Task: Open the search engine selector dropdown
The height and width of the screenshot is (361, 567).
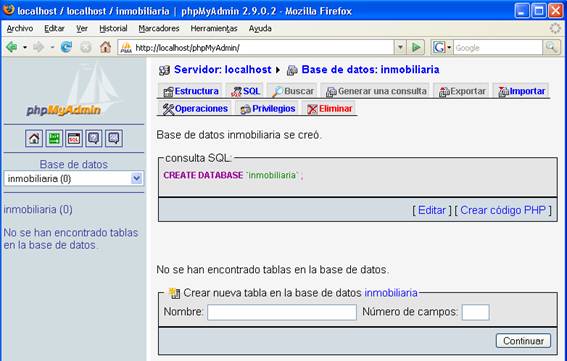Action: click(x=449, y=47)
